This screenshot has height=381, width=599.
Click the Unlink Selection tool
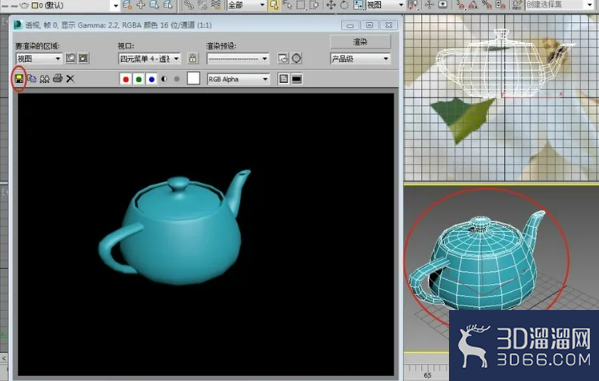click(202, 5)
